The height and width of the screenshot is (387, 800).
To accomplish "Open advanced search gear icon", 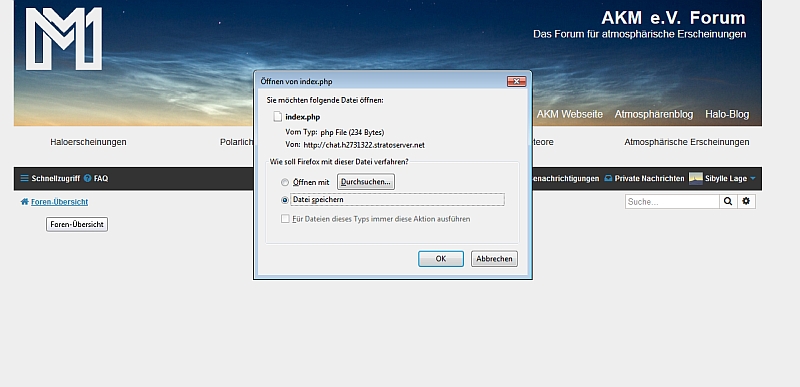I will click(x=746, y=201).
